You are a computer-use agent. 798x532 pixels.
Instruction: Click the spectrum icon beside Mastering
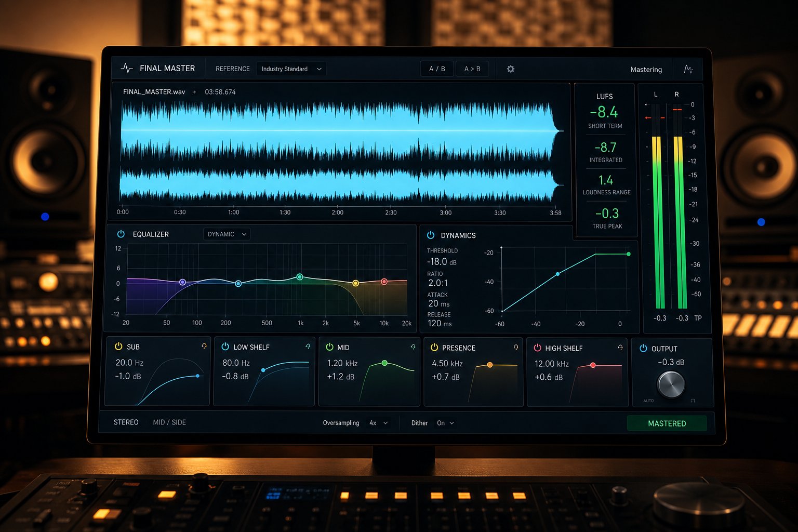click(688, 69)
